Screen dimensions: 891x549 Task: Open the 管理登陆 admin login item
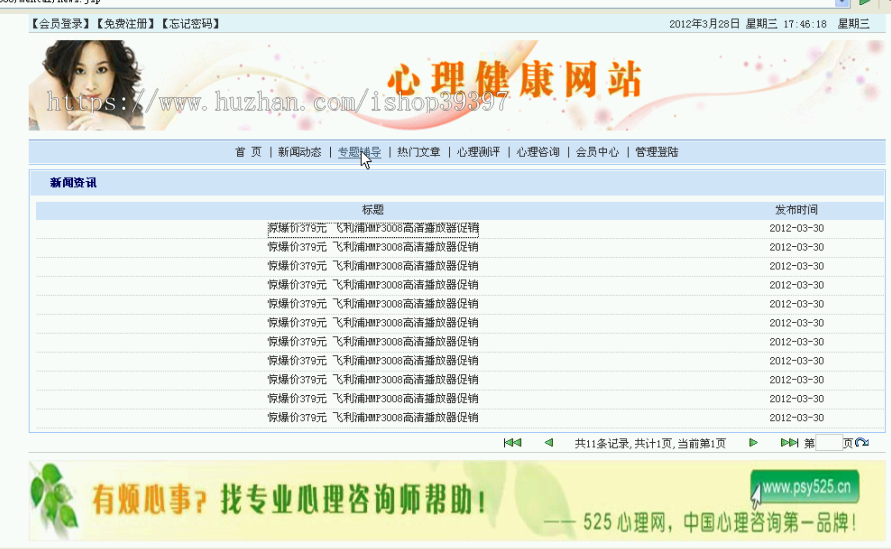[657, 152]
